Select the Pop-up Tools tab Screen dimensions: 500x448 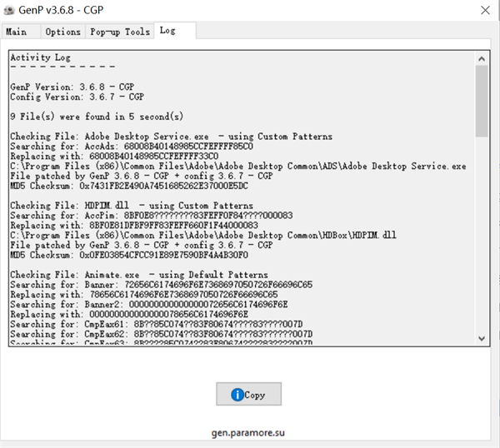[119, 32]
